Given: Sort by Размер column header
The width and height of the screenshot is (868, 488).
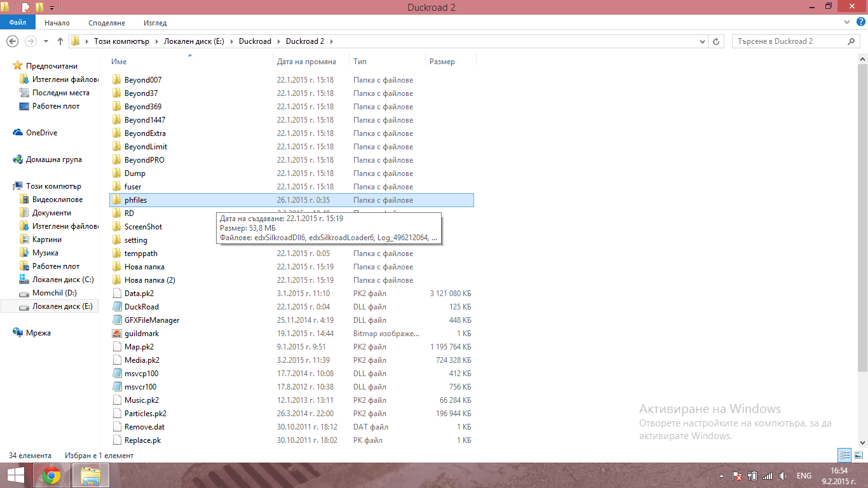Looking at the screenshot, I should [442, 62].
